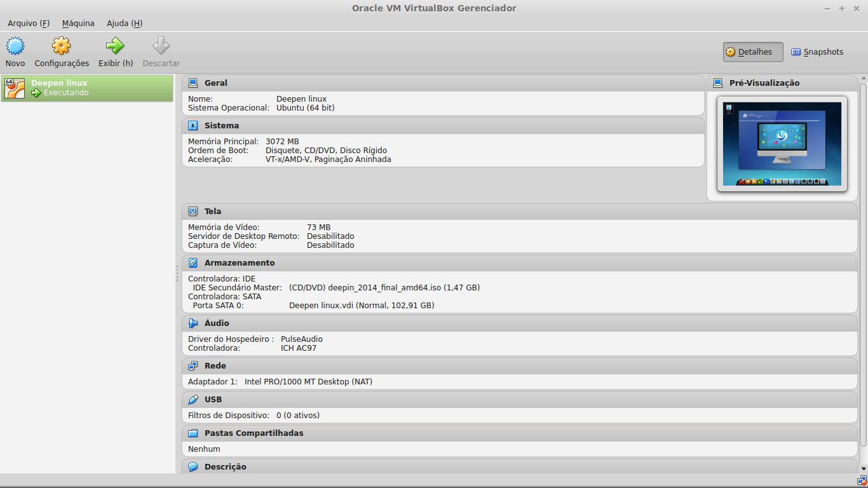
Task: Switch to Snapshots view
Action: tap(817, 52)
